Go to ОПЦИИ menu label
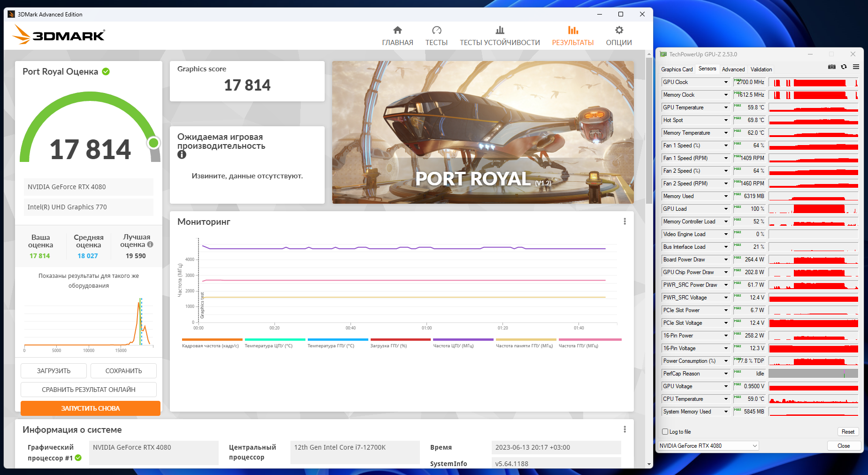Viewport: 868px width, 475px height. point(619,43)
